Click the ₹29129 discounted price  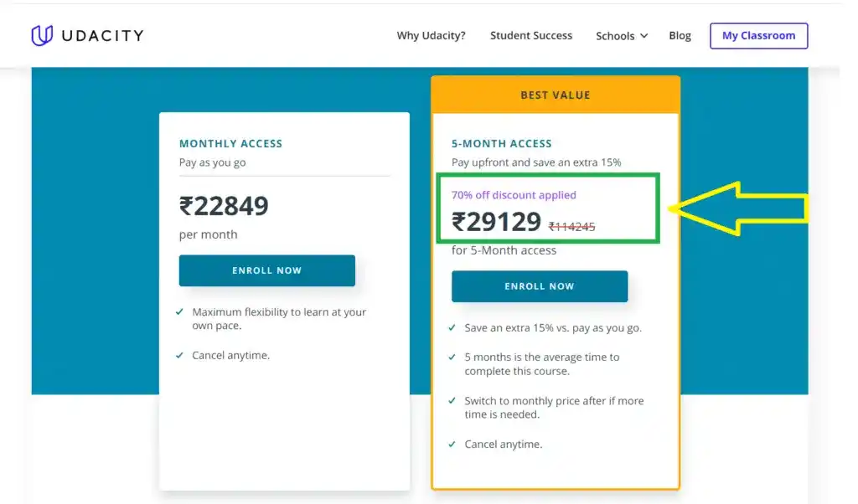tap(496, 222)
